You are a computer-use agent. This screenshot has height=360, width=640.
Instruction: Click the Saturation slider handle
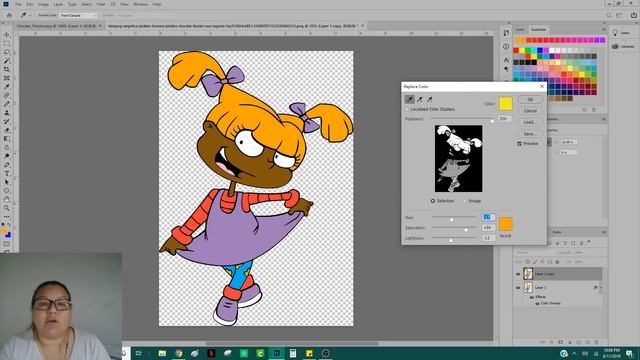(466, 230)
